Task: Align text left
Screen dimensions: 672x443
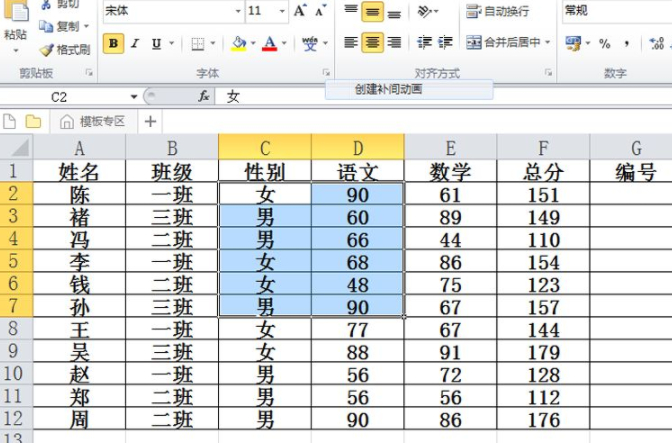Action: point(351,42)
